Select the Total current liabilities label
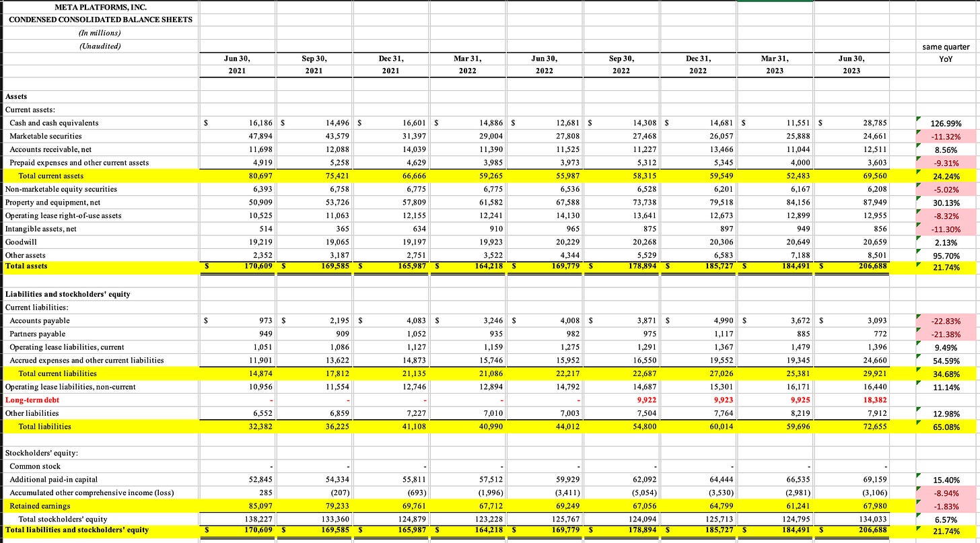The width and height of the screenshot is (980, 543). point(58,373)
